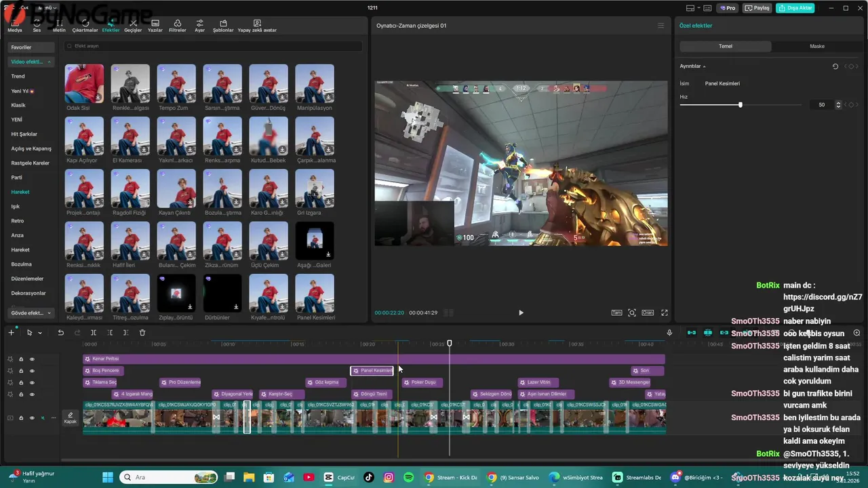Image resolution: width=868 pixels, height=488 pixels.
Task: Mute the main video track audio
Action: tap(43, 418)
